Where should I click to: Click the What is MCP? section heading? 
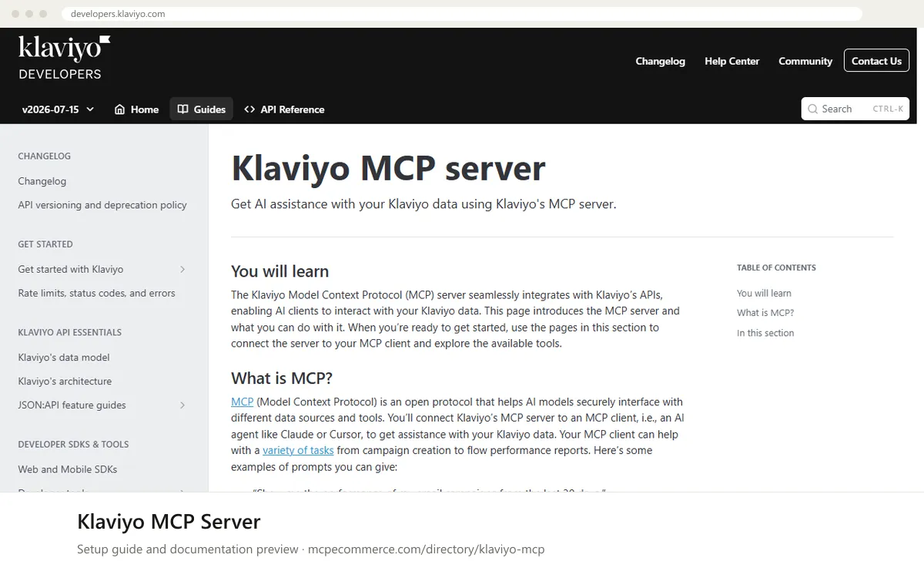pyautogui.click(x=282, y=378)
